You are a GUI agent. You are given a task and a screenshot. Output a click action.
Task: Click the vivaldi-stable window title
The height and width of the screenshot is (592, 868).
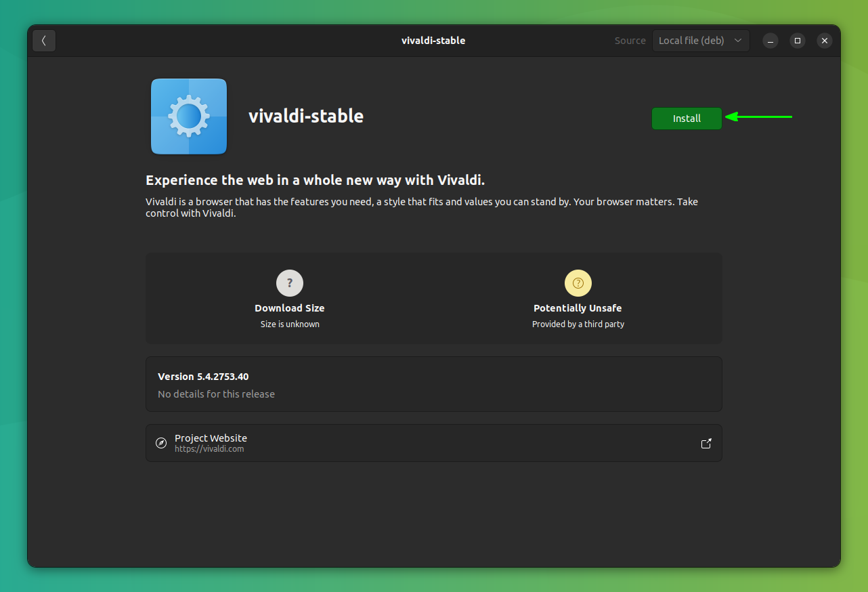point(433,40)
